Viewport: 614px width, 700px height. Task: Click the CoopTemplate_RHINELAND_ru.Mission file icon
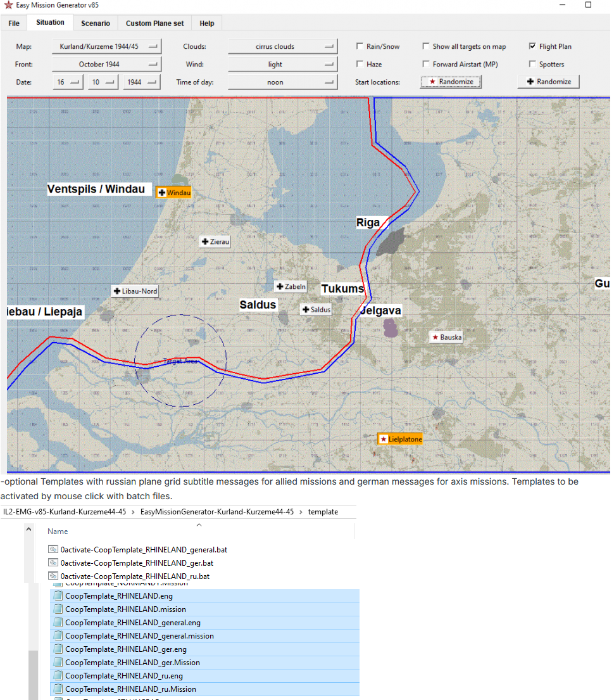58,689
